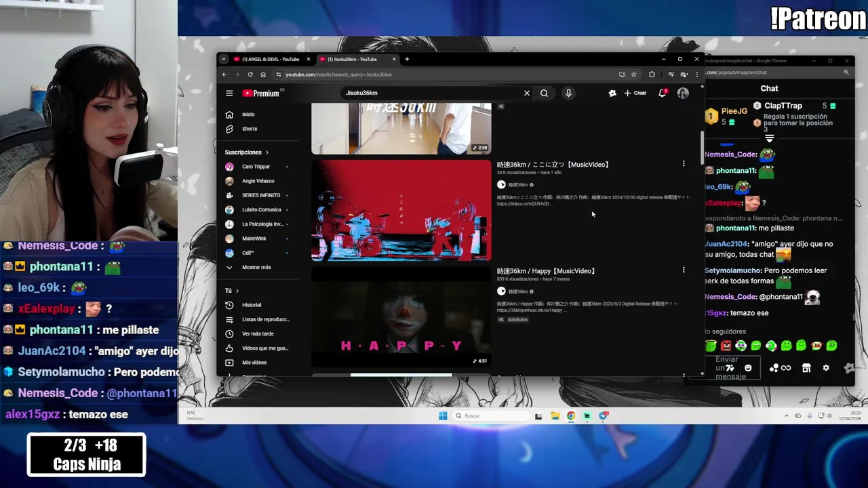Reload the YouTube page

[250, 75]
